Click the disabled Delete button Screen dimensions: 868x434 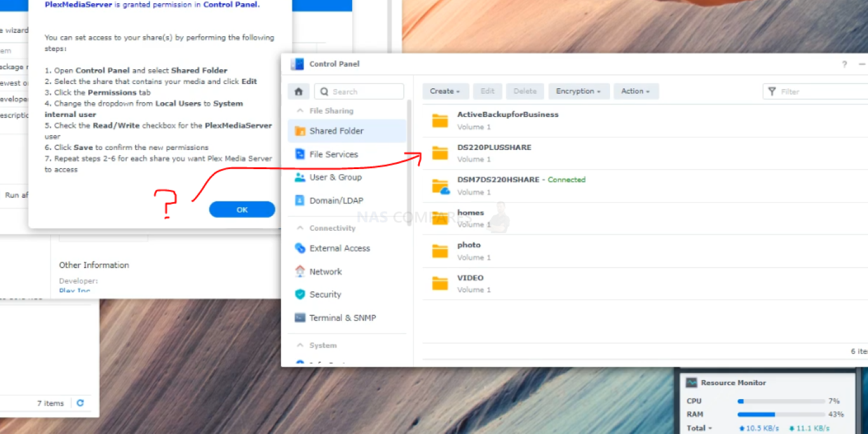point(525,92)
